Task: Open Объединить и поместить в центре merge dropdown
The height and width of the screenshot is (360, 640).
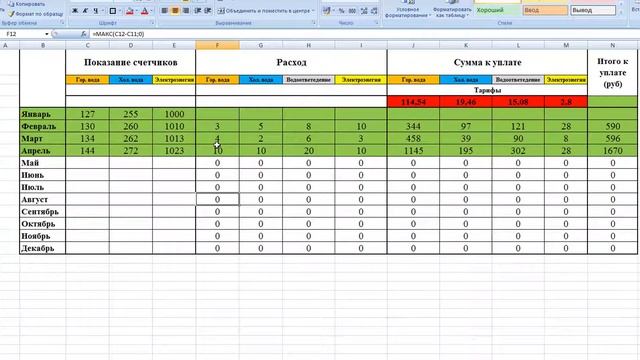Action: 313,11
